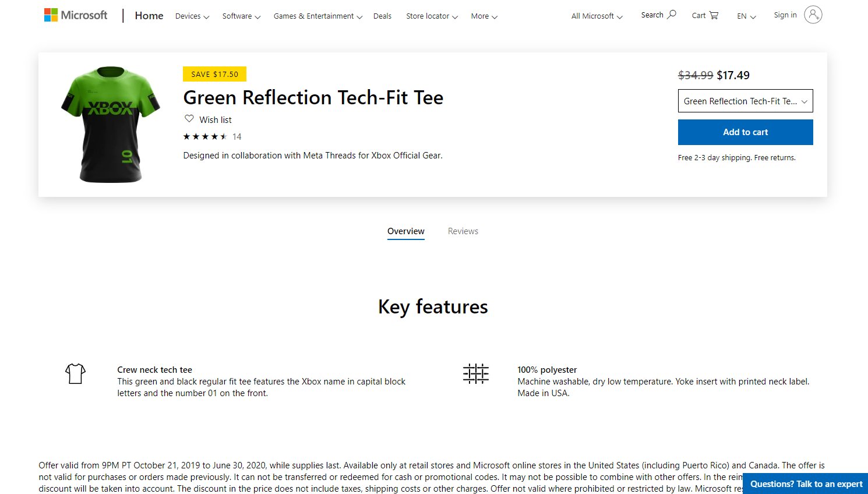
Task: Click the sale price $17.49
Action: 733,75
